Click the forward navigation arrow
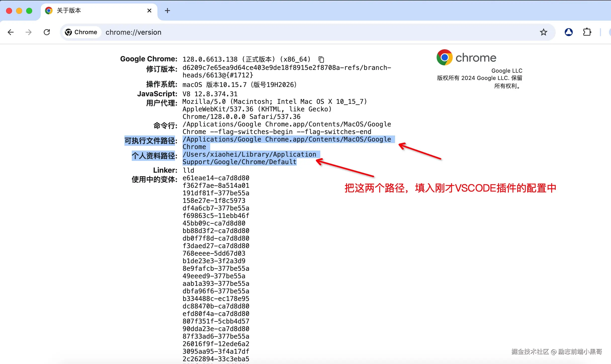The image size is (611, 364). click(29, 32)
